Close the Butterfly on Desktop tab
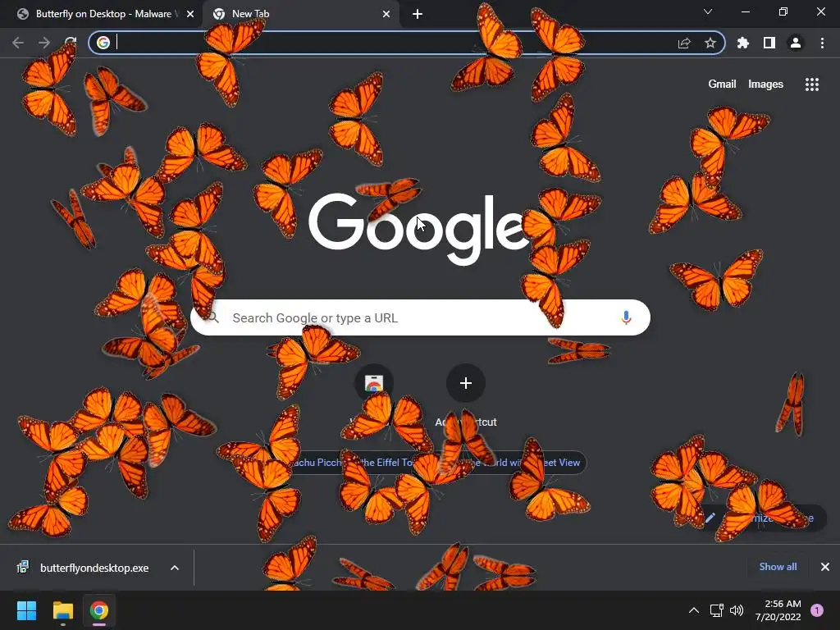 [x=190, y=14]
